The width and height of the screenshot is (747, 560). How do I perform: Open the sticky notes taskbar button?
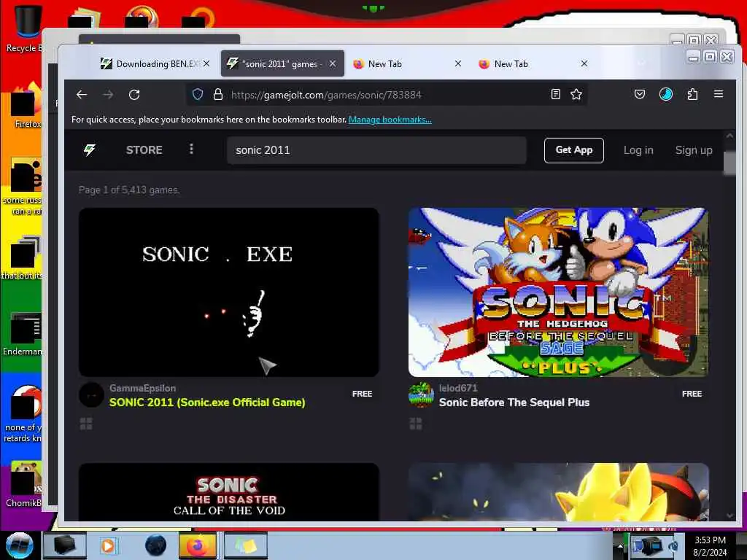coord(245,545)
